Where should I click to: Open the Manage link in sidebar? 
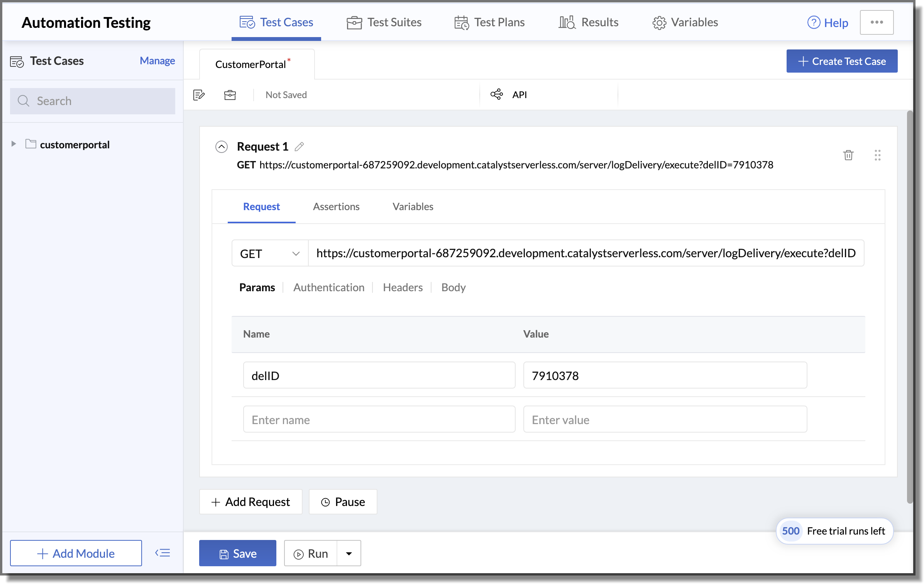pos(157,61)
